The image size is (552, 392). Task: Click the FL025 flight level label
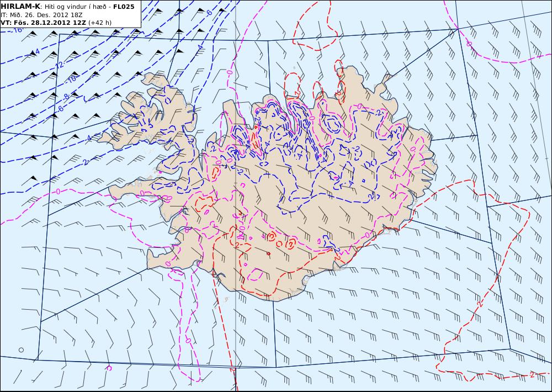[x=124, y=7]
